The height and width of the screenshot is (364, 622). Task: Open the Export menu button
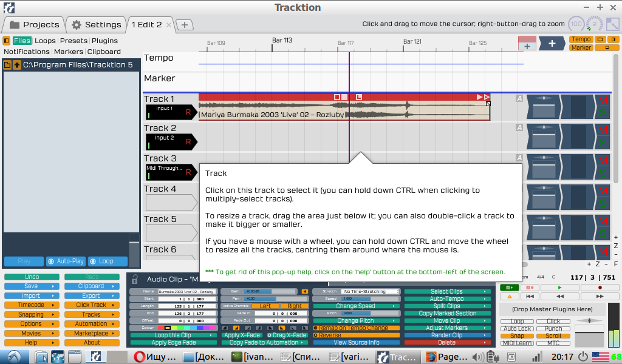coord(92,295)
